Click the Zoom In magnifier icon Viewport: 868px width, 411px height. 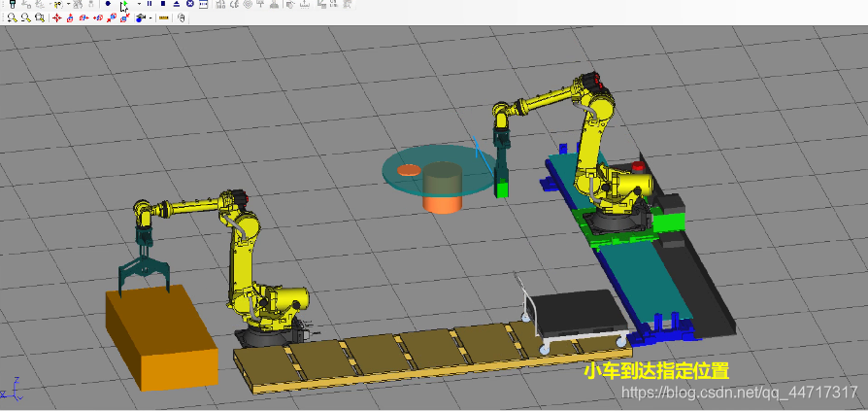click(x=12, y=17)
